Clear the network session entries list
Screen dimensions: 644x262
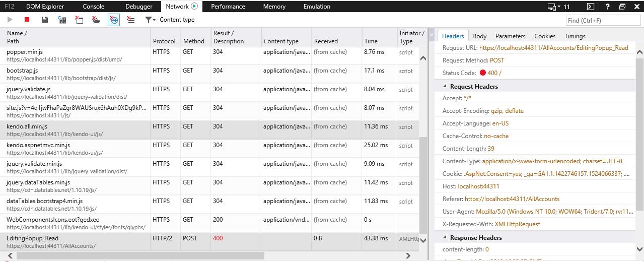131,20
